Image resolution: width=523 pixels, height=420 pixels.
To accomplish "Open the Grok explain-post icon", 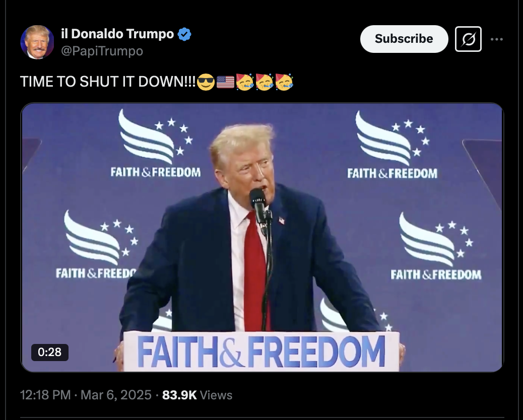I will click(468, 39).
